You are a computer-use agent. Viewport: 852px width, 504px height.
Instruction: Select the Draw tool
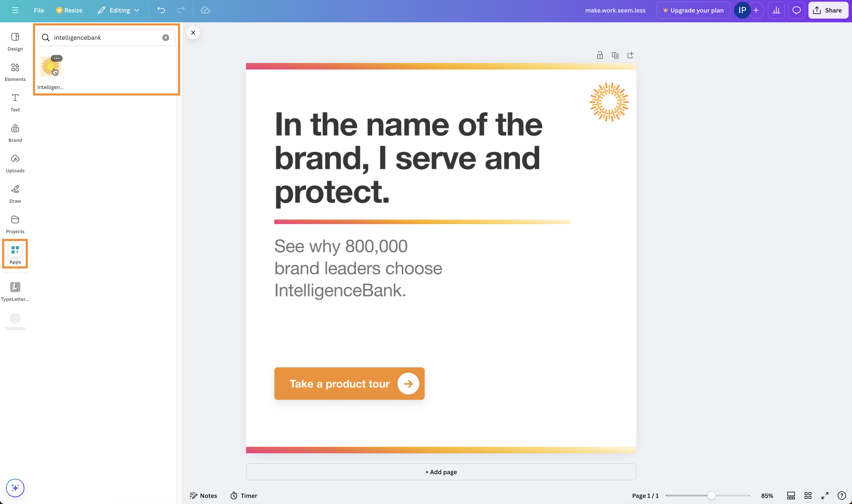coord(15,194)
